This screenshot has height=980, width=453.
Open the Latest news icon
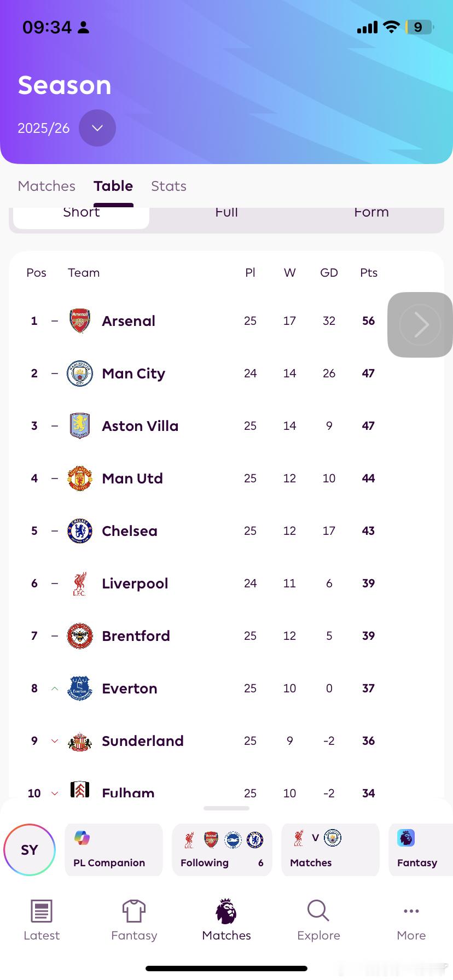point(42,911)
